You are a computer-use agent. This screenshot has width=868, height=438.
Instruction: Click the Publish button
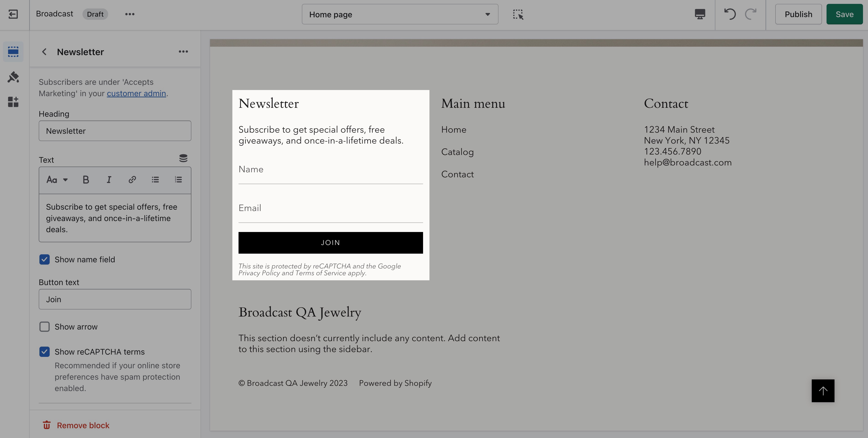pos(798,14)
